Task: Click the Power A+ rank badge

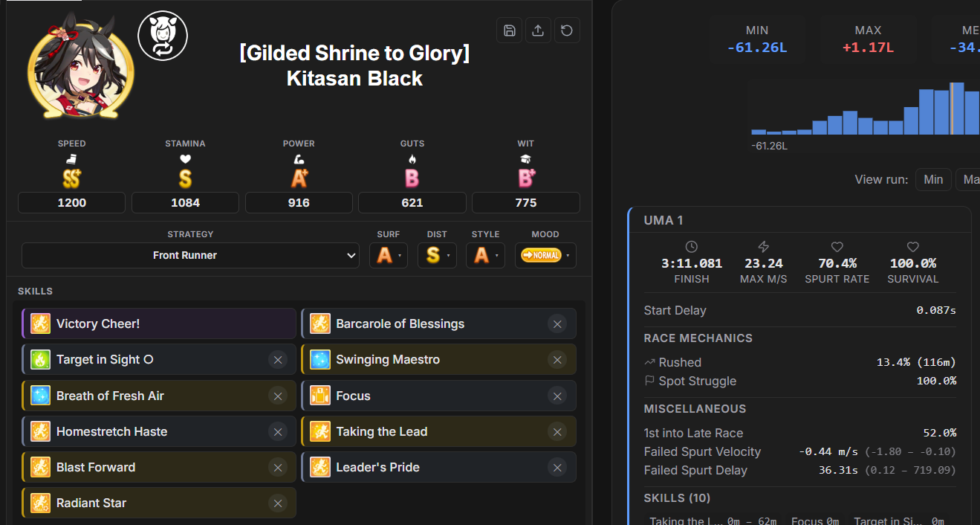Action: point(299,178)
